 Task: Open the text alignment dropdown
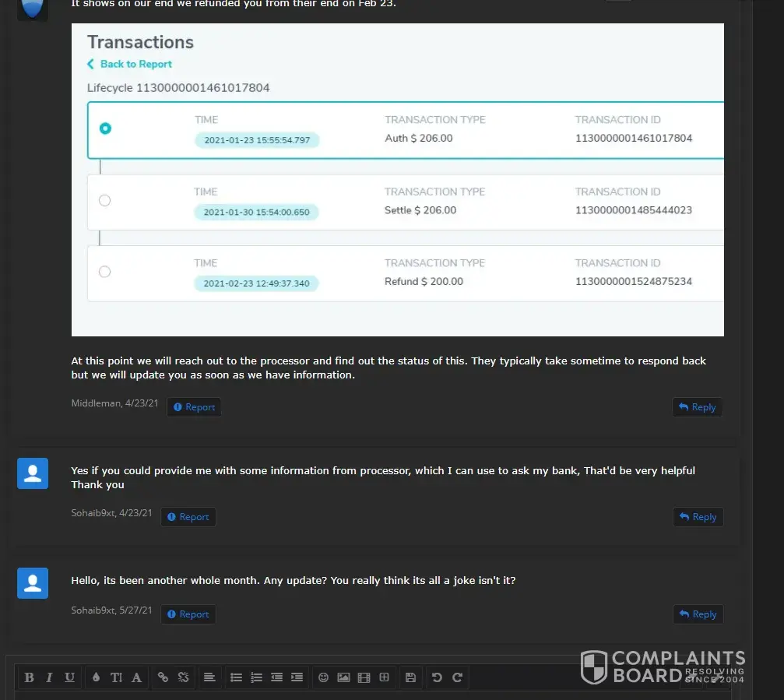[x=209, y=677]
